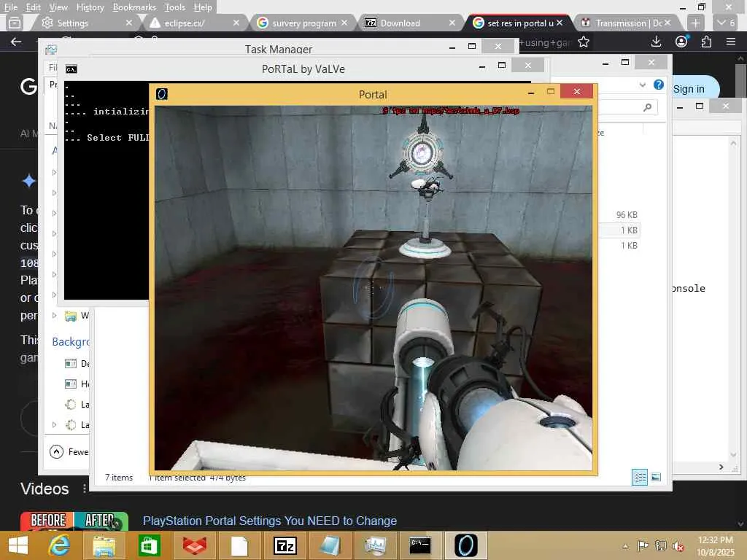This screenshot has height=560, width=747.
Task: Open File Explorer from the taskbar
Action: (104, 545)
